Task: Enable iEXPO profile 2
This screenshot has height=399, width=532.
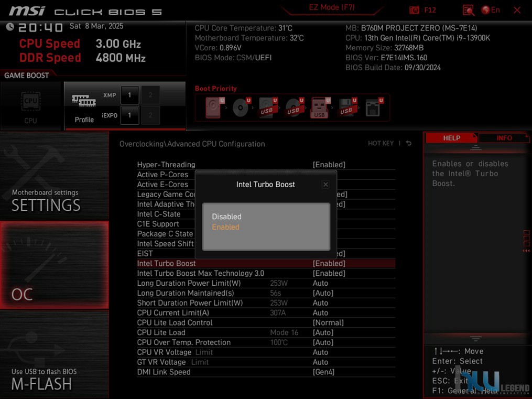Action: [150, 115]
